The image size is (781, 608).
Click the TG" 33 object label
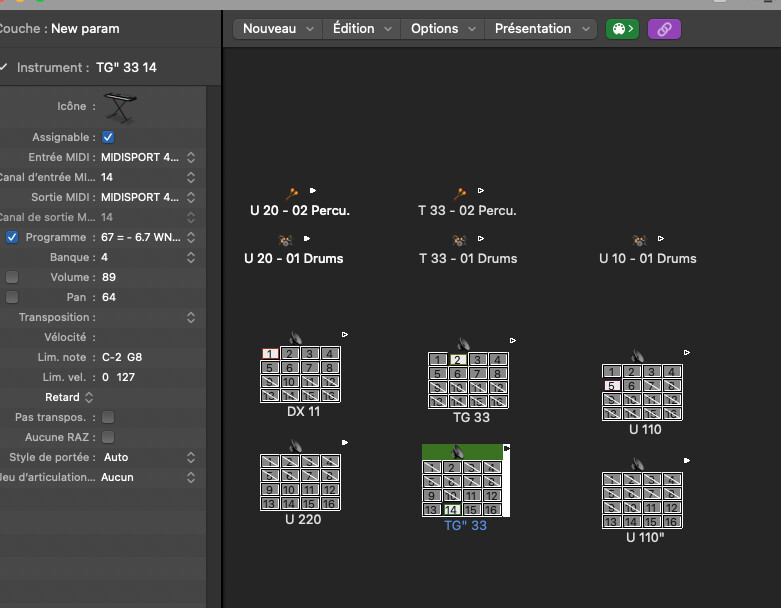click(465, 525)
